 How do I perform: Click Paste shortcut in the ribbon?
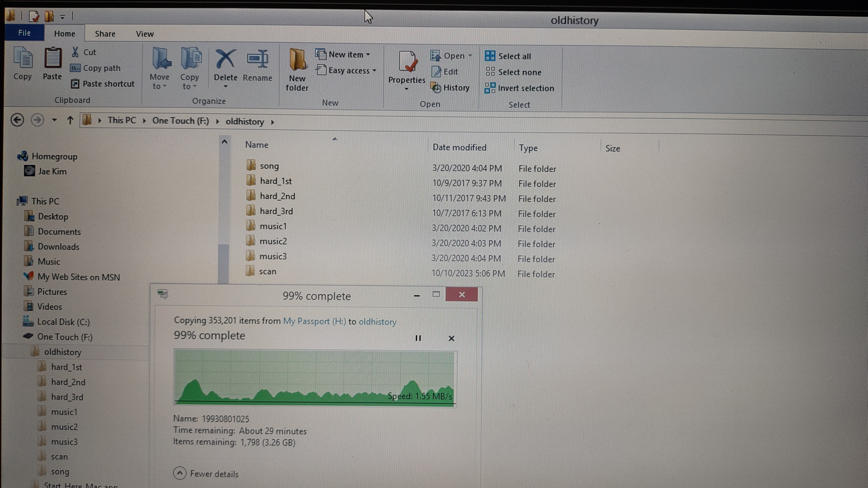point(103,84)
